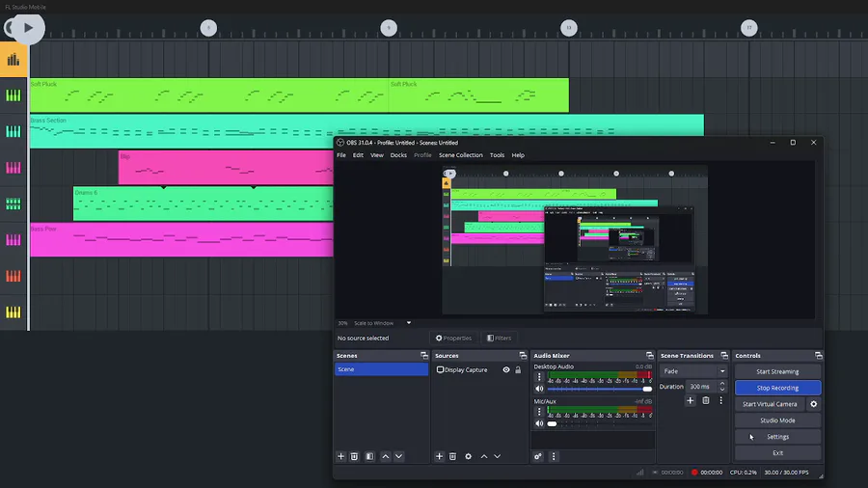868x488 pixels.
Task: Click the first Soft Pluck clip in the playlist
Action: pyautogui.click(x=209, y=95)
